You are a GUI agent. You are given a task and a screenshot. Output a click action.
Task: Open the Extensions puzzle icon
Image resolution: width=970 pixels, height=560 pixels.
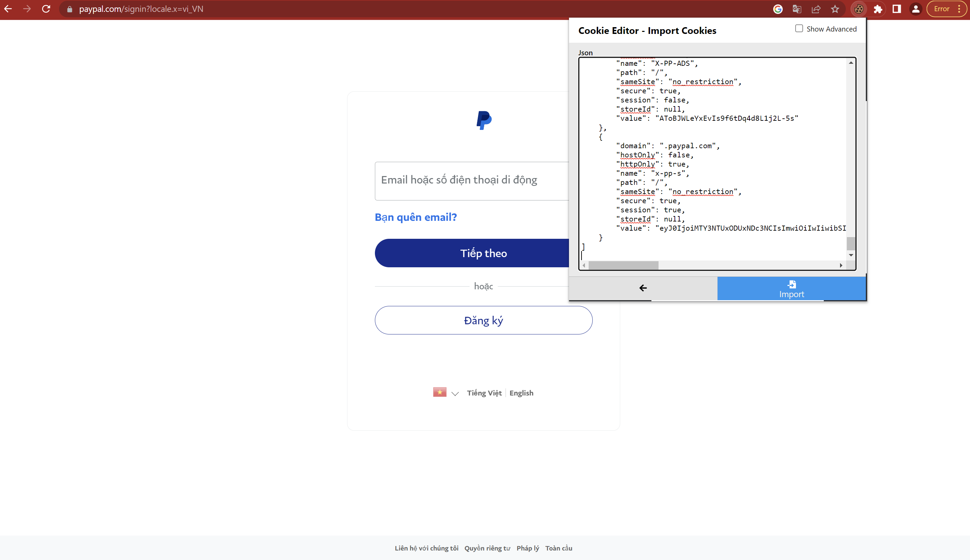click(878, 9)
